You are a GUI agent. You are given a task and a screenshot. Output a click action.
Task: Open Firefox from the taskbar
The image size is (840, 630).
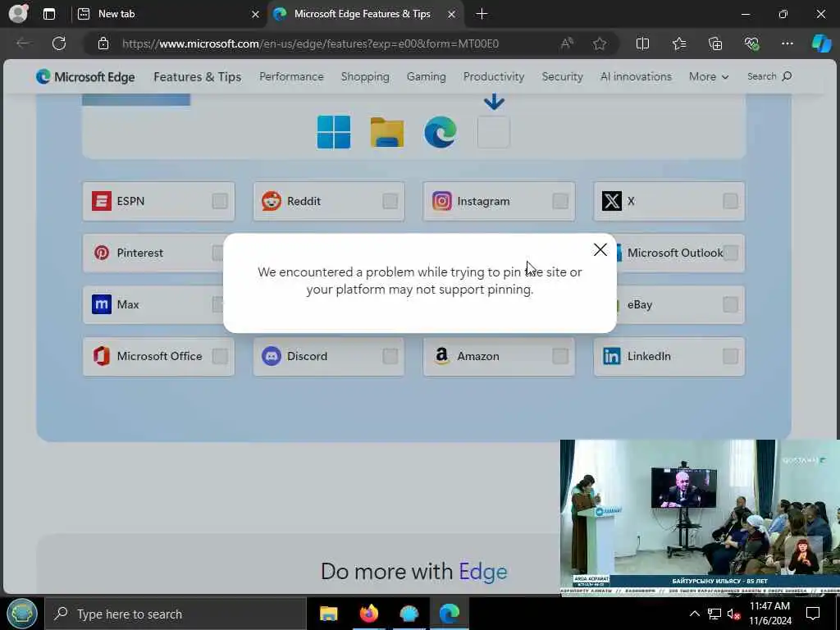[x=369, y=614]
